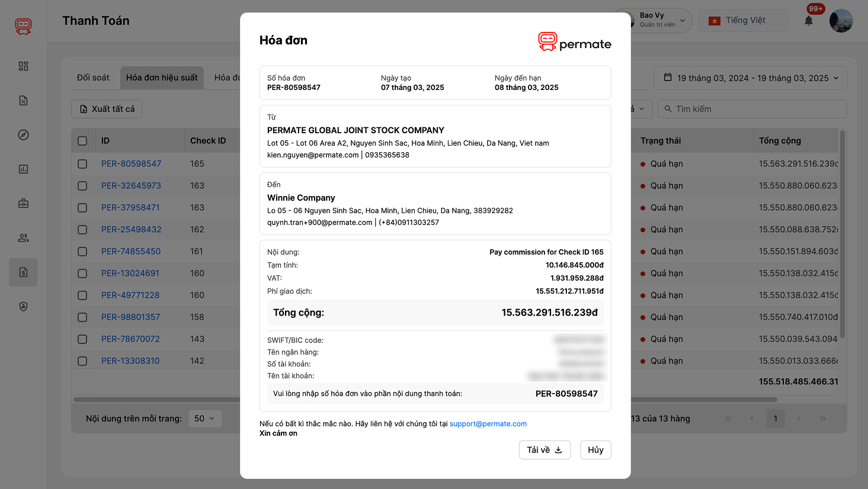Screen dimensions: 868x489
Task: Click the Permate robot logo in sidebar
Action: pos(23,26)
